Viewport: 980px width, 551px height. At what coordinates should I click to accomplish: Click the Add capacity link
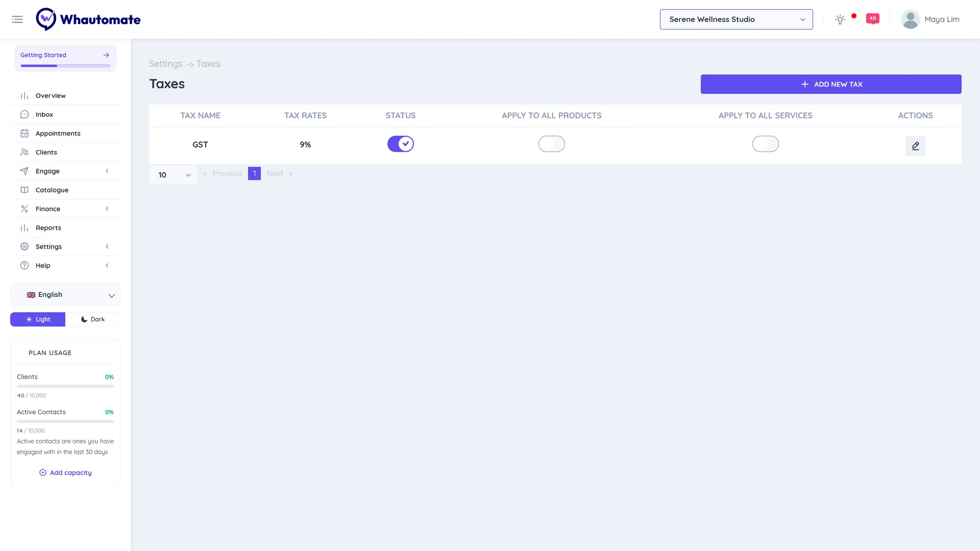pyautogui.click(x=65, y=472)
